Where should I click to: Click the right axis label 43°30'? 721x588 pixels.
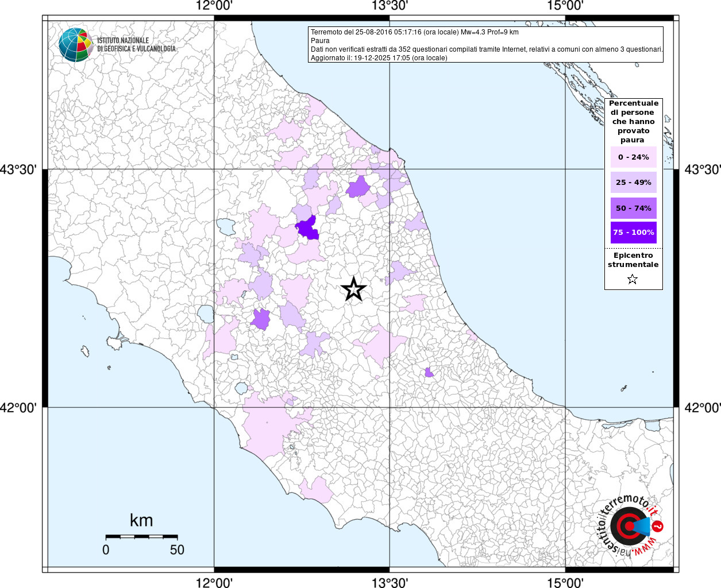coord(702,169)
